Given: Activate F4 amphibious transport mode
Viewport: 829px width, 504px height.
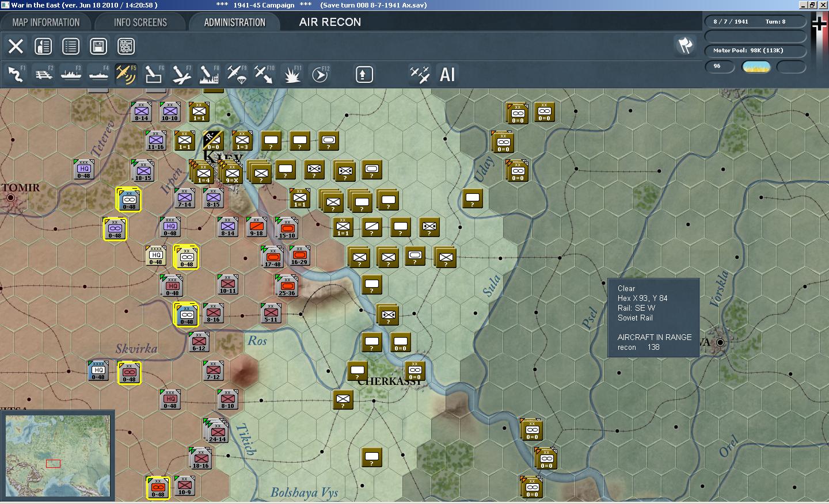Looking at the screenshot, I should [x=98, y=74].
